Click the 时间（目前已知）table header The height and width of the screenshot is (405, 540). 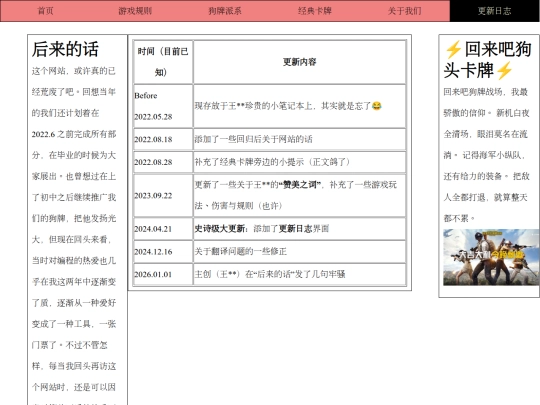pyautogui.click(x=163, y=62)
